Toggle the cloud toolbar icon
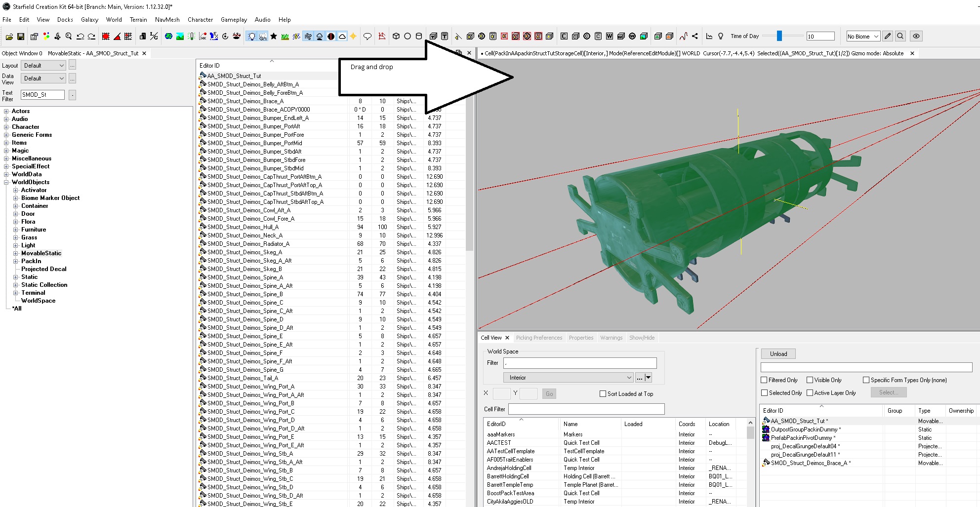980x507 pixels. pos(342,36)
